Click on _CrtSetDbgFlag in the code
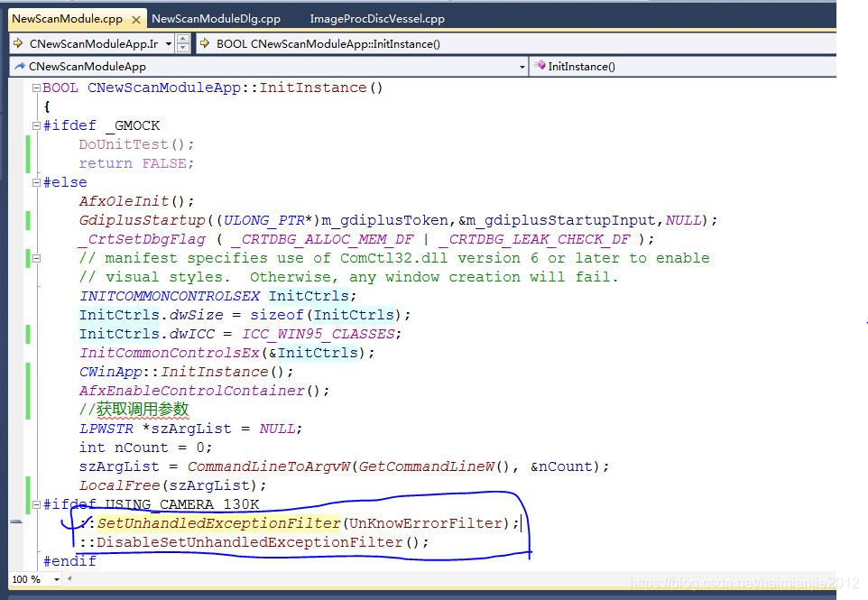 click(142, 239)
